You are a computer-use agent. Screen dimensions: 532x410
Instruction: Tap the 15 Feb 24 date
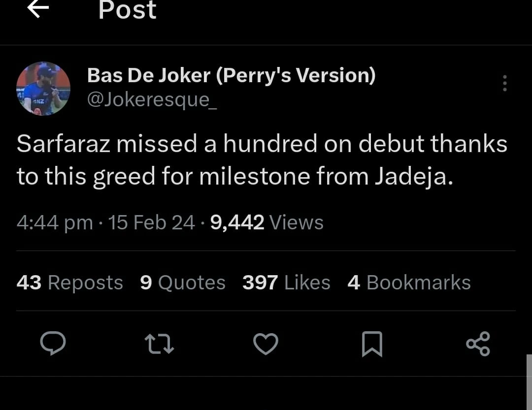coord(152,222)
